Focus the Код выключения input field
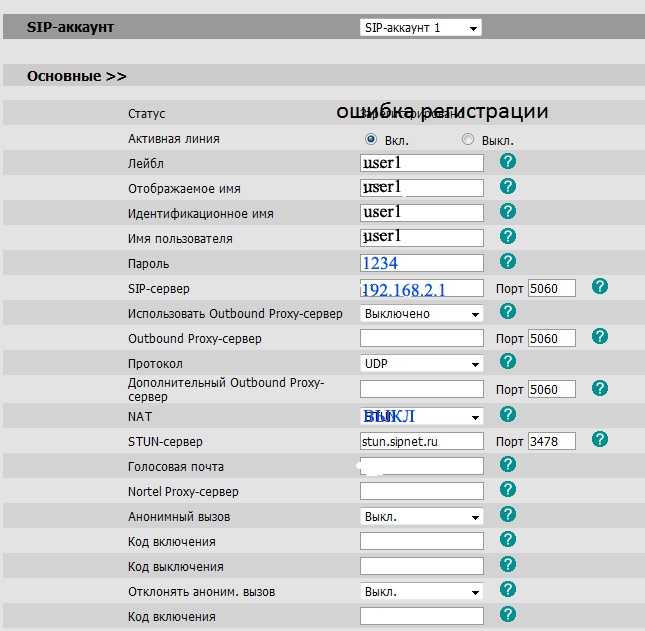 point(422,566)
